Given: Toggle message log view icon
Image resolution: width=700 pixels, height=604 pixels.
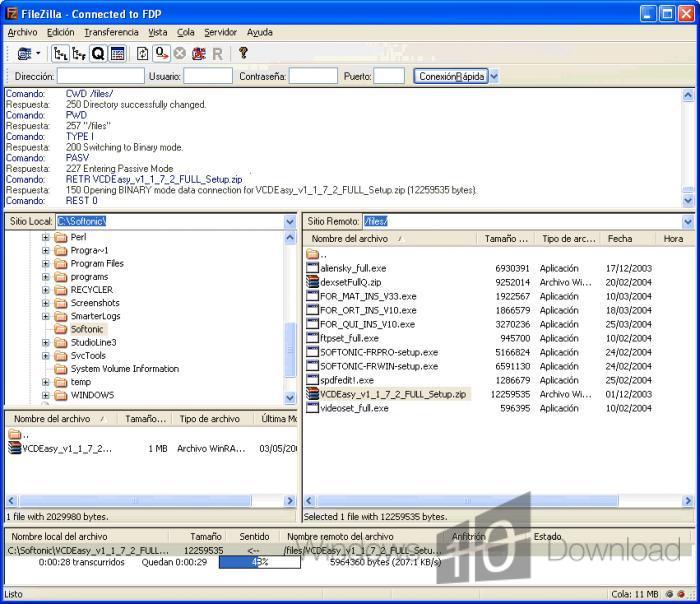Looking at the screenshot, I should [117, 54].
